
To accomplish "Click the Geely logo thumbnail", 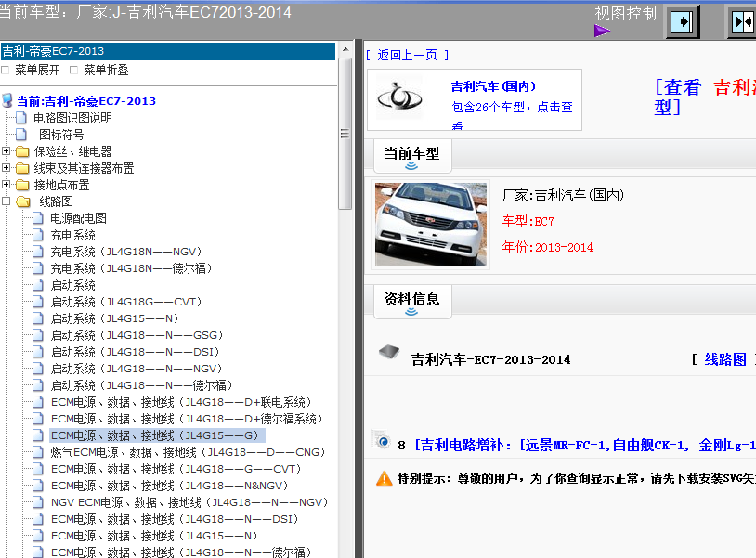I will 399,97.
